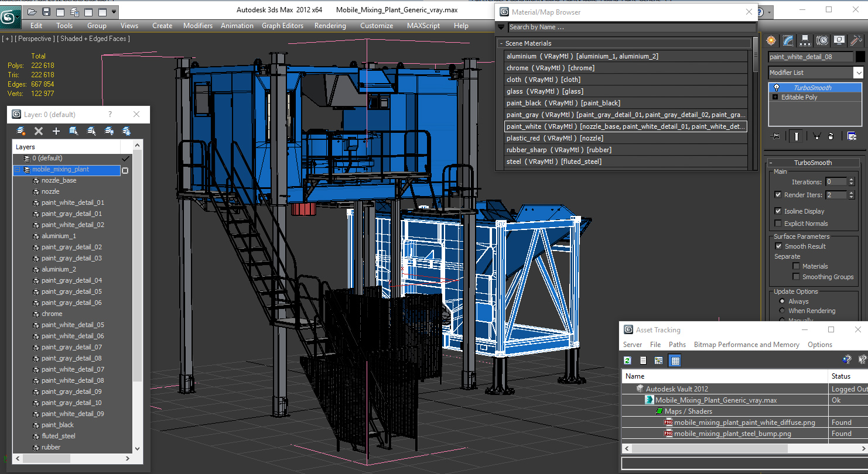Check Separate by Materials checkbox

tap(796, 266)
